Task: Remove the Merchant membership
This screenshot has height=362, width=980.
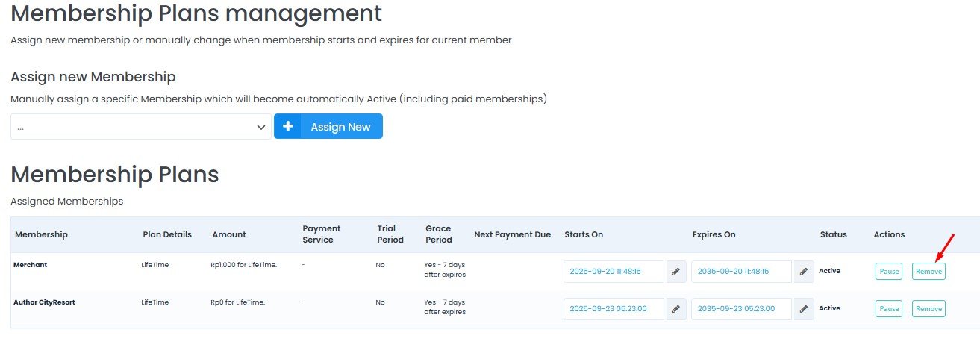Action: [x=928, y=272]
